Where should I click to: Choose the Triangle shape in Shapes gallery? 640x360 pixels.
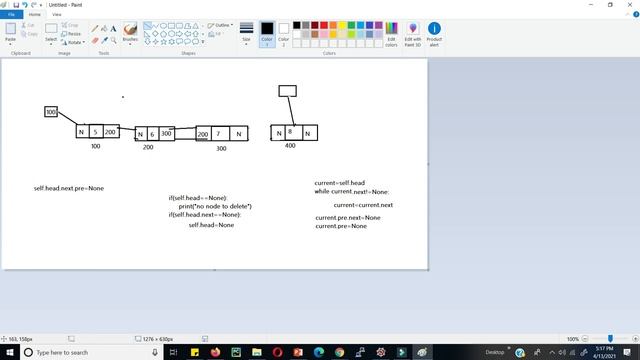click(196, 26)
